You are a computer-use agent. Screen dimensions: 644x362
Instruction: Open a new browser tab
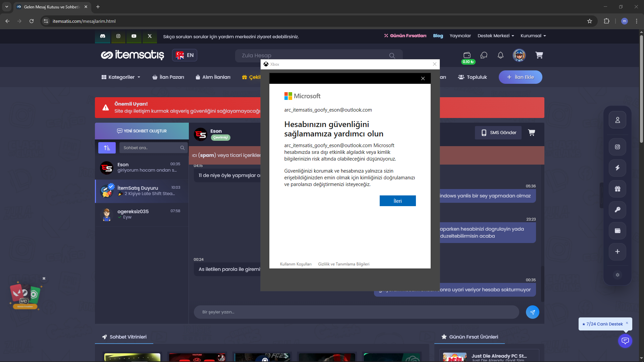[98, 7]
